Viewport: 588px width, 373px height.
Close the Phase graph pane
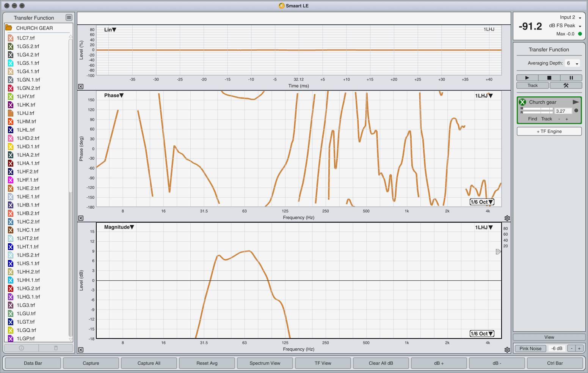(x=81, y=218)
